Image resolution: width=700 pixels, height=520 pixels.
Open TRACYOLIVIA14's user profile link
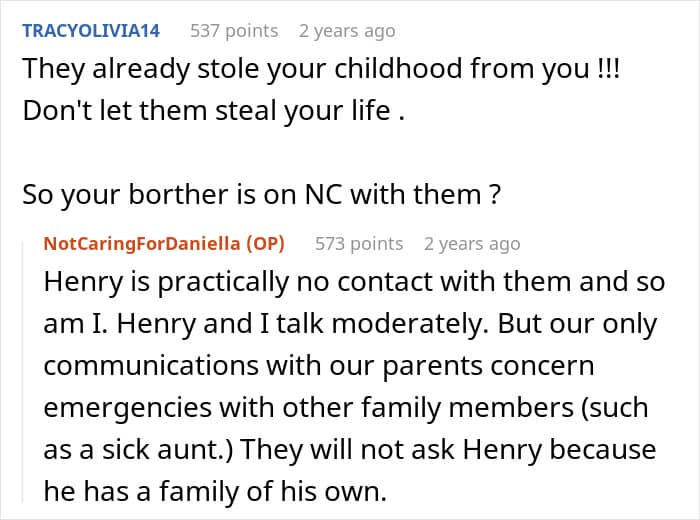(90, 31)
